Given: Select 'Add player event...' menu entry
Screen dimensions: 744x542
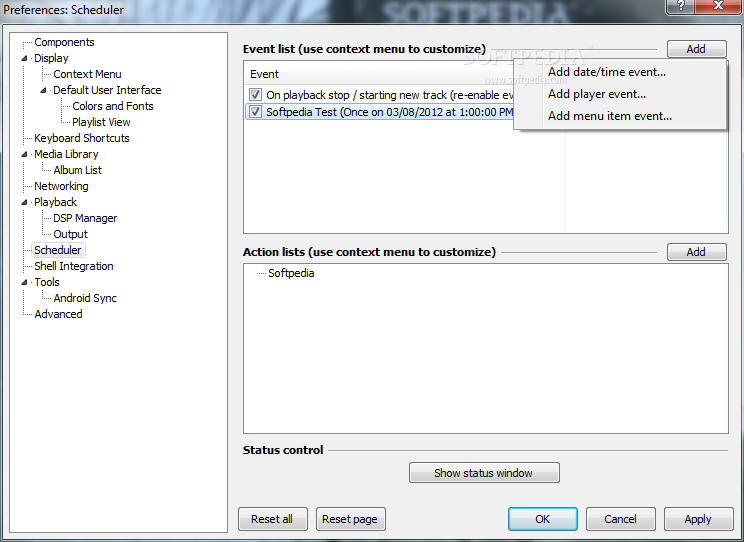Looking at the screenshot, I should 596,94.
